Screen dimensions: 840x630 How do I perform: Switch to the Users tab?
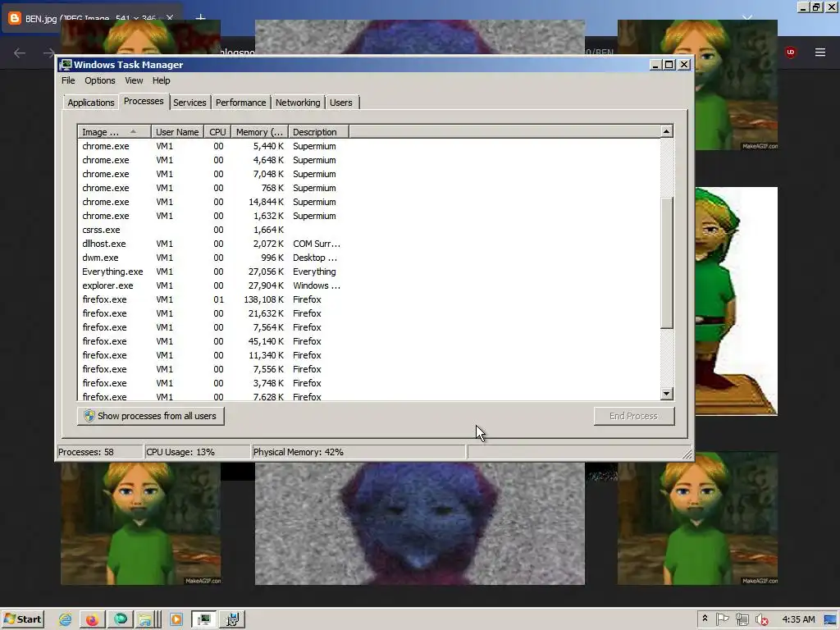[340, 103]
